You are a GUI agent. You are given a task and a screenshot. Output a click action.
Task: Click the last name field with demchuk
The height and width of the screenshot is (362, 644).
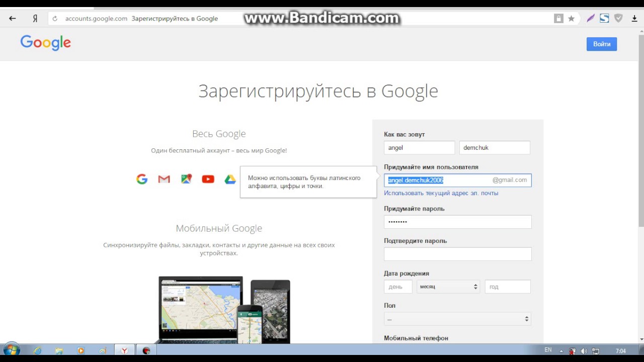click(495, 147)
